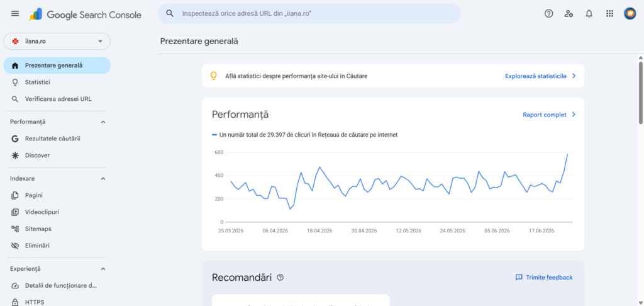Viewport: 644px width, 306px height.
Task: Open Statistici in sidebar
Action: point(57,82)
